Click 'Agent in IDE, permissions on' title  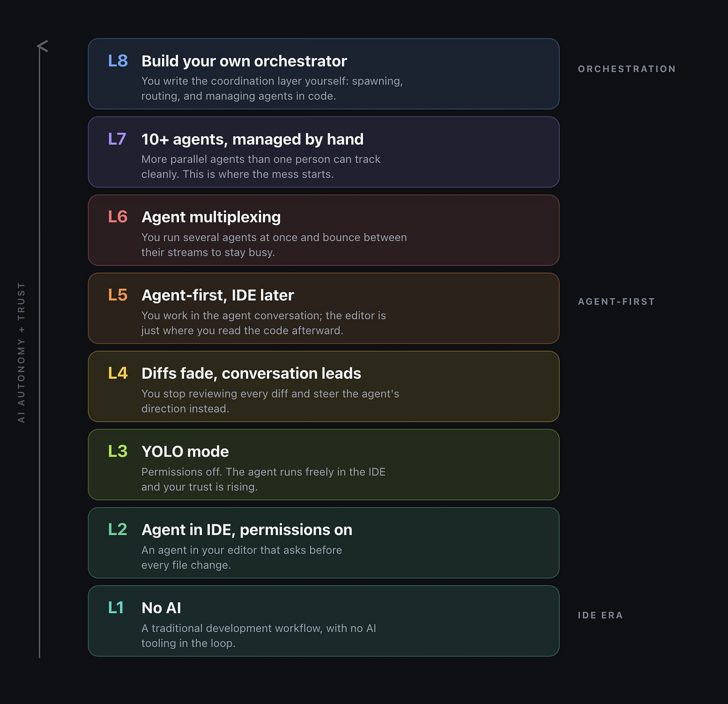(x=247, y=530)
